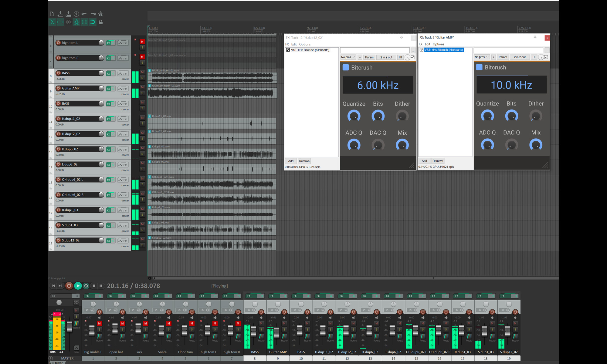Toggle repeat loop button in transport

click(x=86, y=286)
